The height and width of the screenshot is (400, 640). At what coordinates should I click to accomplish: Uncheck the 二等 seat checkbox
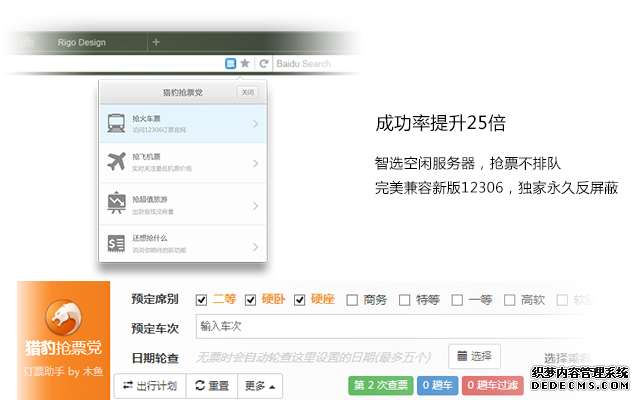[201, 300]
